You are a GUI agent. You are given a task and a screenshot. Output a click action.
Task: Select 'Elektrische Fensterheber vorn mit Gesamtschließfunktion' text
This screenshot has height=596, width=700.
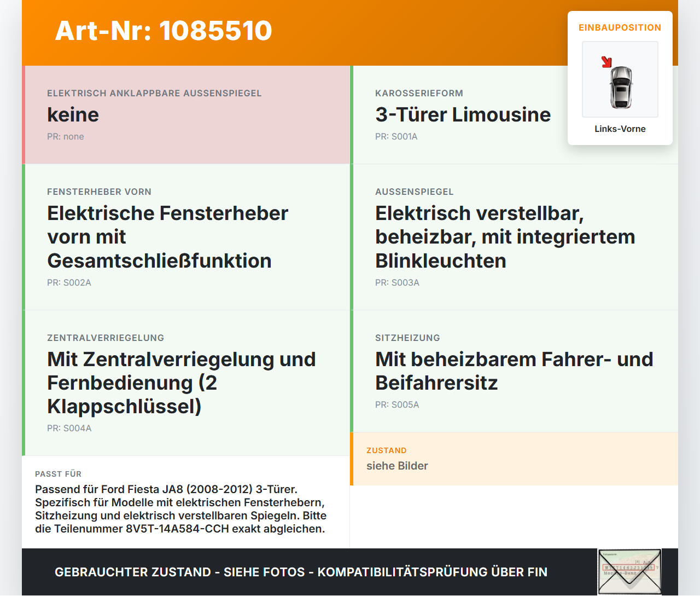click(168, 237)
